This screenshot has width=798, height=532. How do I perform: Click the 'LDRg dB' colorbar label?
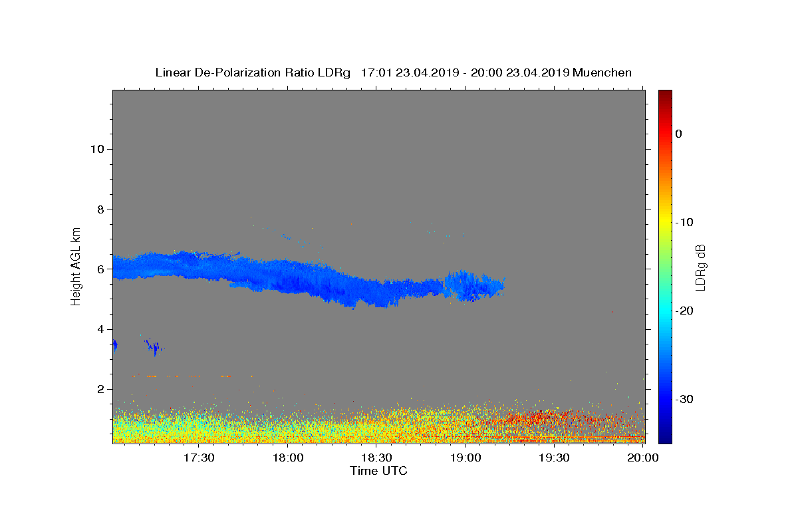tap(700, 267)
